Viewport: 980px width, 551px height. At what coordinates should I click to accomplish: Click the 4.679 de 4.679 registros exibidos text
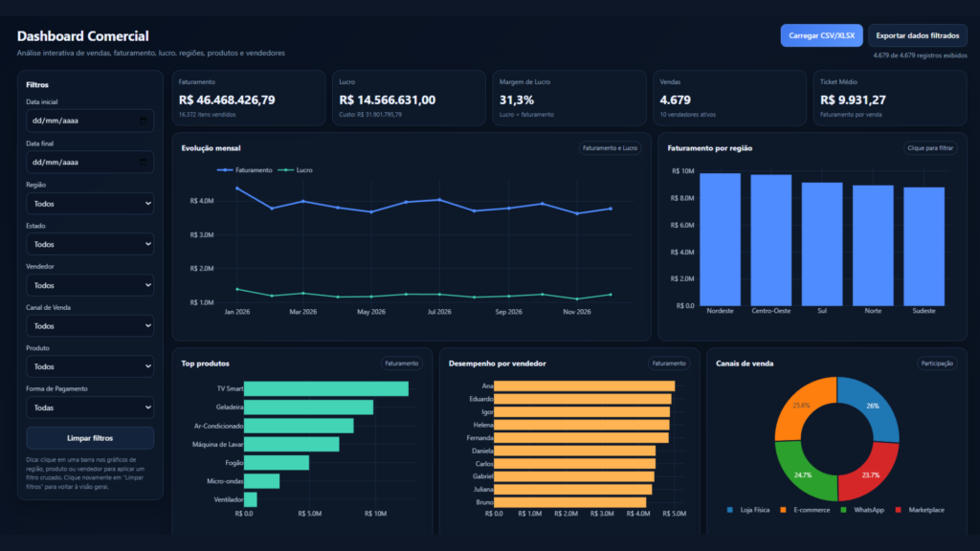[x=920, y=55]
